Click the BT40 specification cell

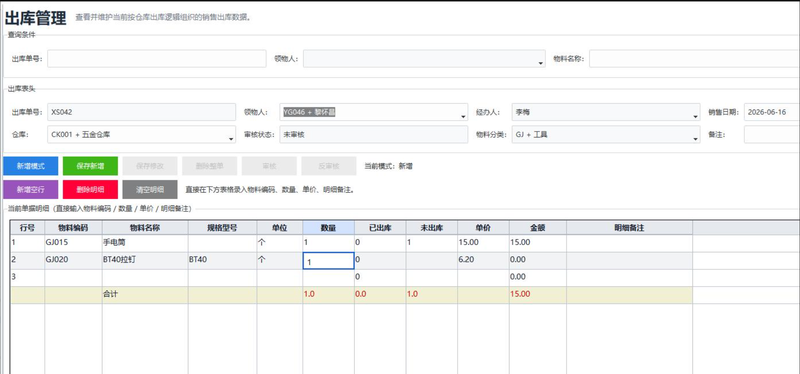222,260
